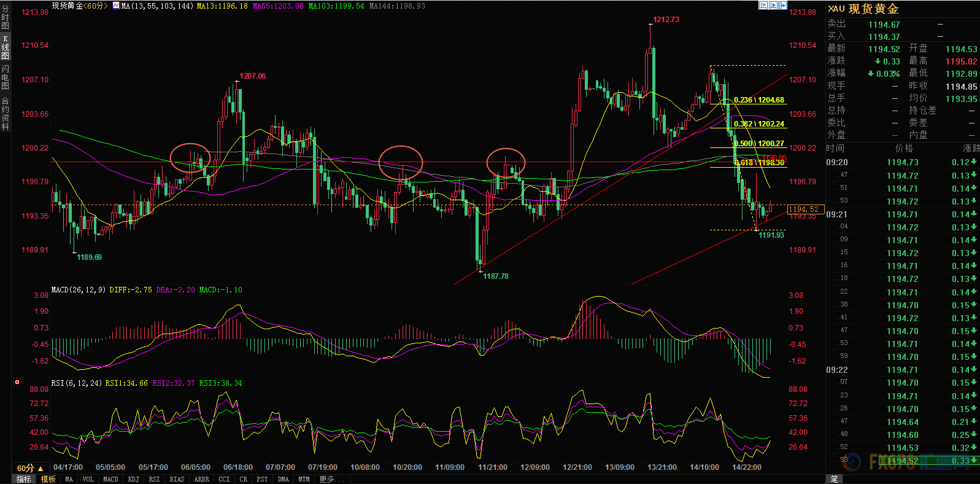Open the 合约资料 tab
Viewport: 980px width, 484px height.
tap(5, 113)
